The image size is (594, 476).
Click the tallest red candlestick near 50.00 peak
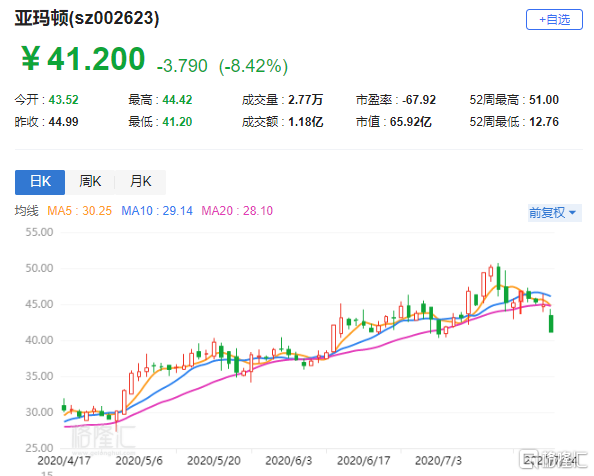coord(483,285)
